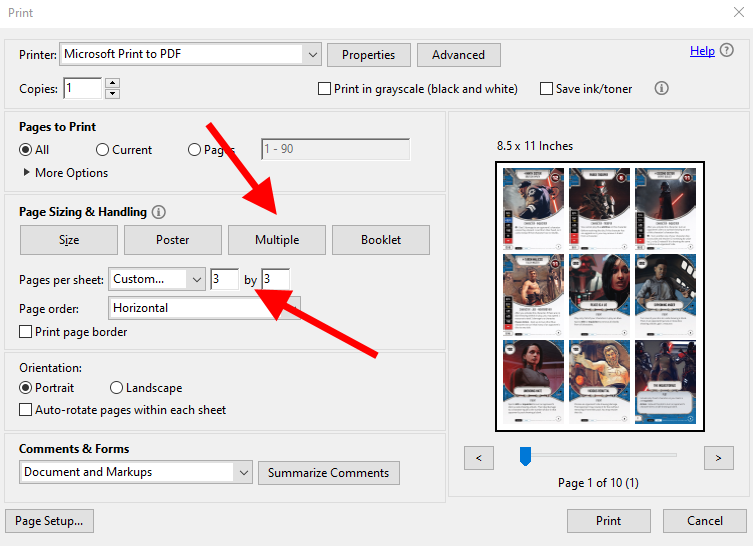Screen dimensions: 753x546
Task: Click the Print button
Action: [608, 521]
